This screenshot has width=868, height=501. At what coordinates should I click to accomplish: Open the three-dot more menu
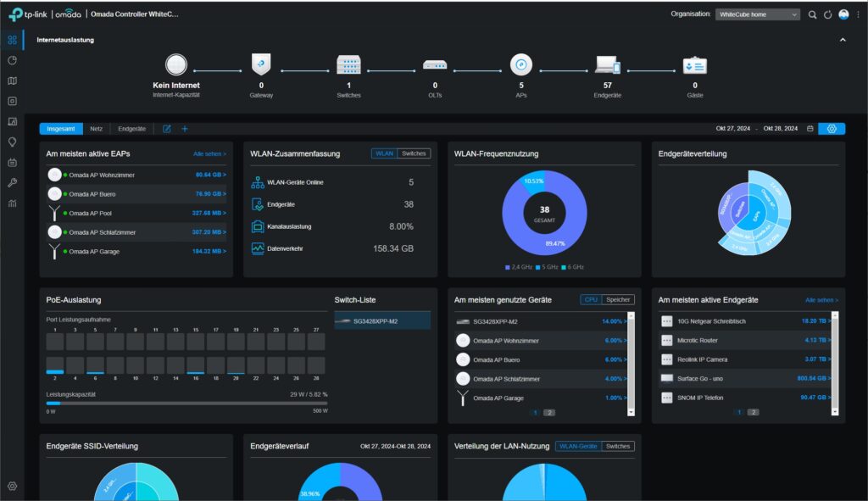tap(859, 15)
